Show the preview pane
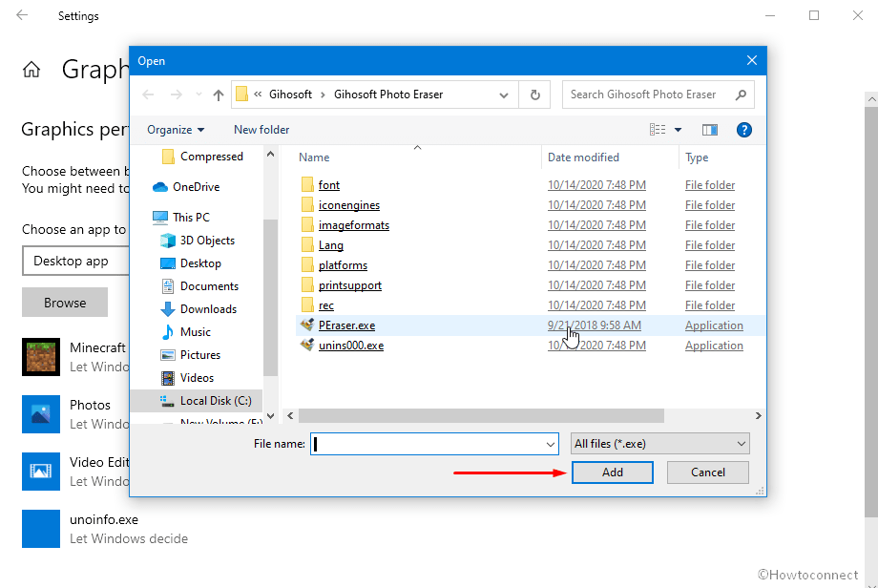 click(x=709, y=130)
